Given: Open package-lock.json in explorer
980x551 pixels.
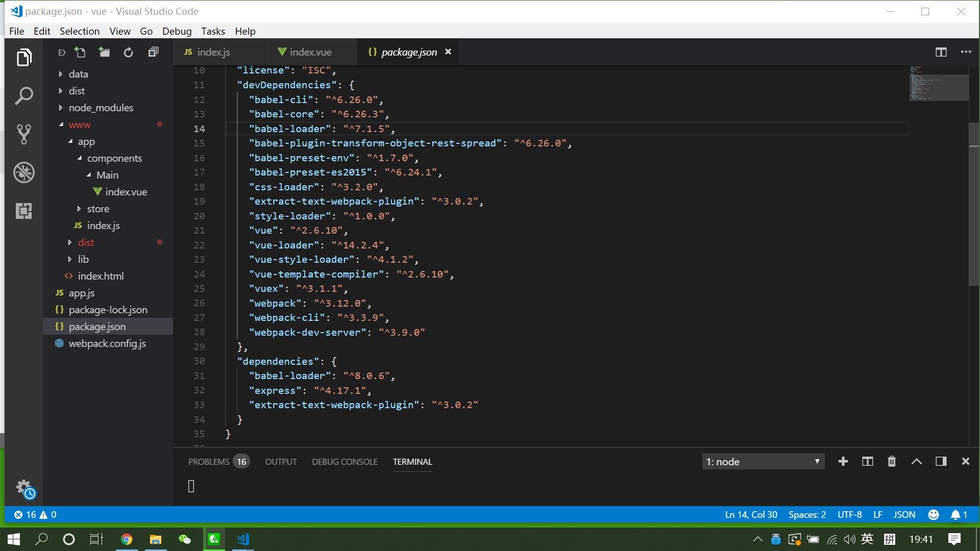Looking at the screenshot, I should pyautogui.click(x=108, y=310).
